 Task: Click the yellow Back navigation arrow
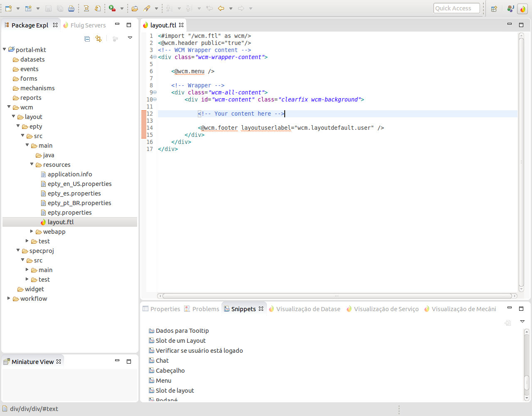tap(221, 8)
